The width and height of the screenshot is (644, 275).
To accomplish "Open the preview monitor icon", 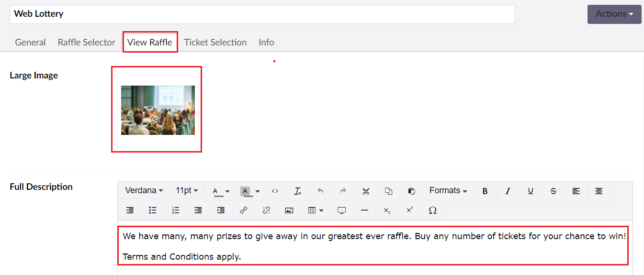I will [341, 210].
